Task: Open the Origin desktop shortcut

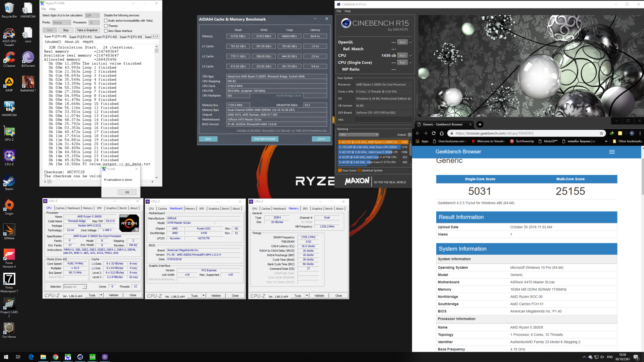Action: pyautogui.click(x=9, y=208)
